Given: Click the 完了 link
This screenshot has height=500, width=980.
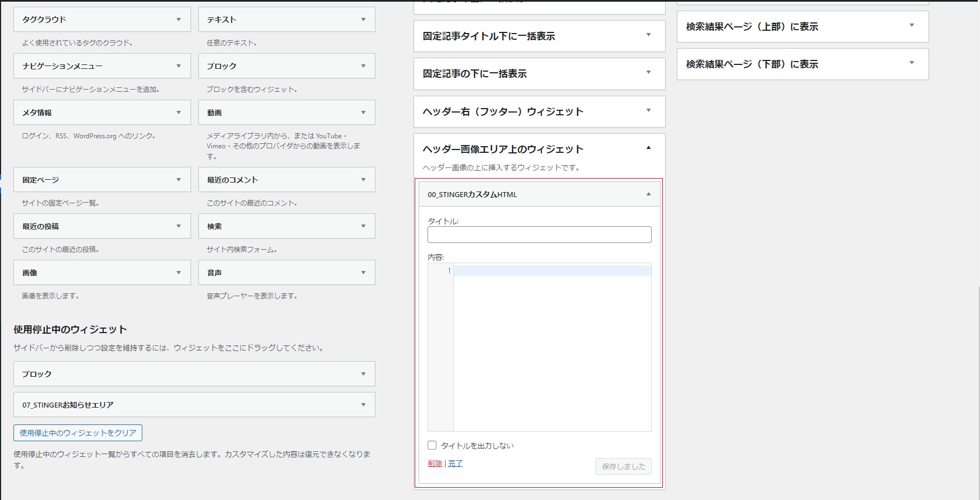Looking at the screenshot, I should pyautogui.click(x=455, y=464).
